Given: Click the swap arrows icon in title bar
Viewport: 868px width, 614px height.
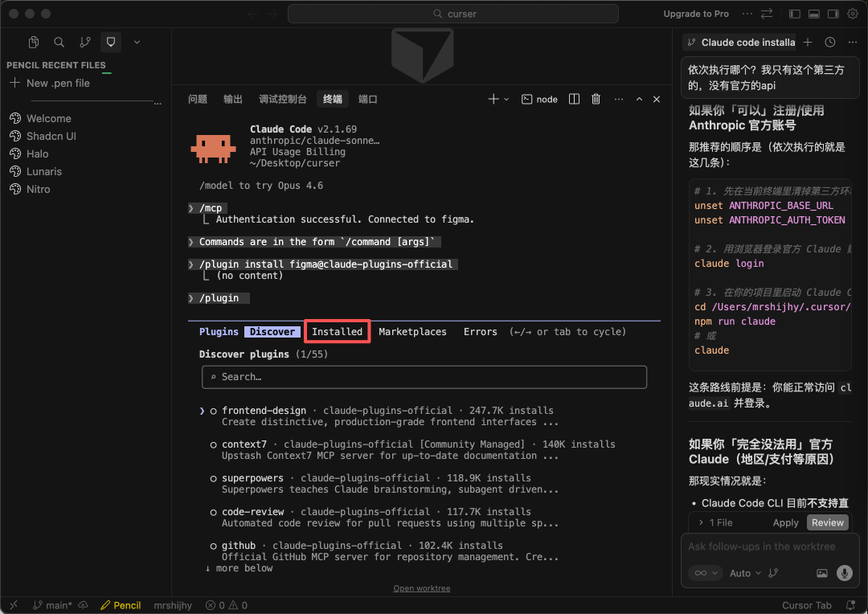Looking at the screenshot, I should click(x=767, y=14).
